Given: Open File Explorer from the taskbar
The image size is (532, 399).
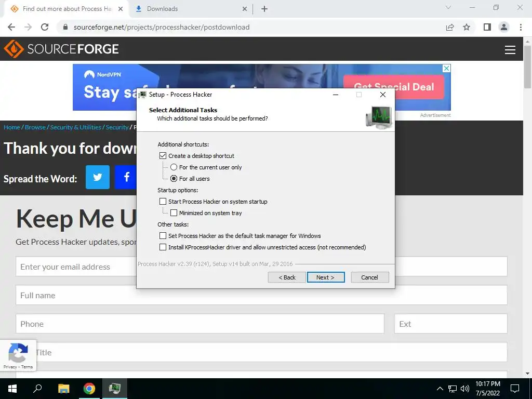Looking at the screenshot, I should tap(63, 389).
